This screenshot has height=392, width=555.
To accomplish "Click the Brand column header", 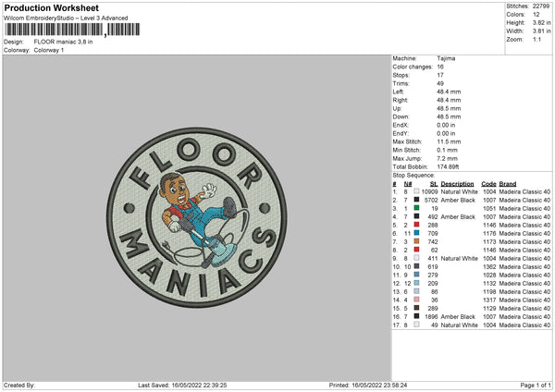I will [x=508, y=184].
